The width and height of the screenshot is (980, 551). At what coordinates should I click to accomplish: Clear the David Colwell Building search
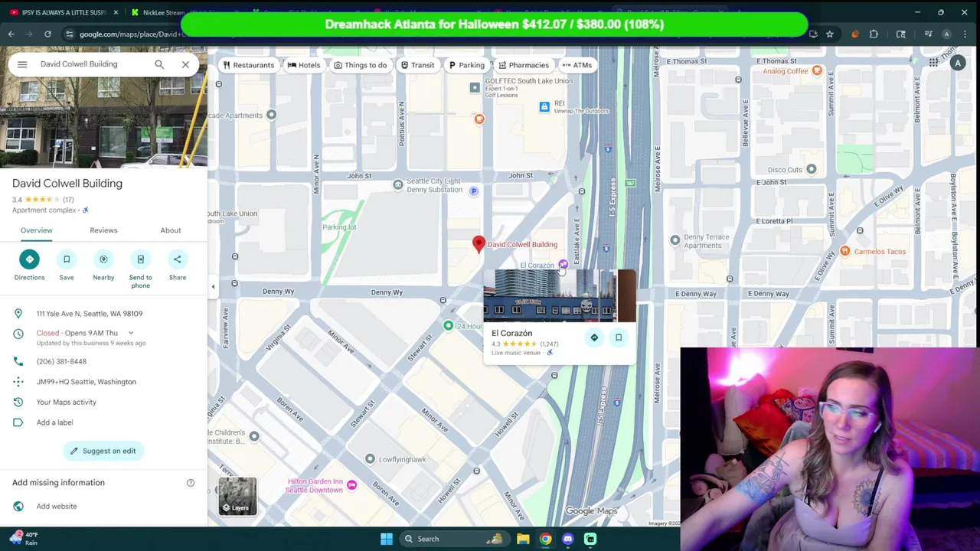click(185, 64)
